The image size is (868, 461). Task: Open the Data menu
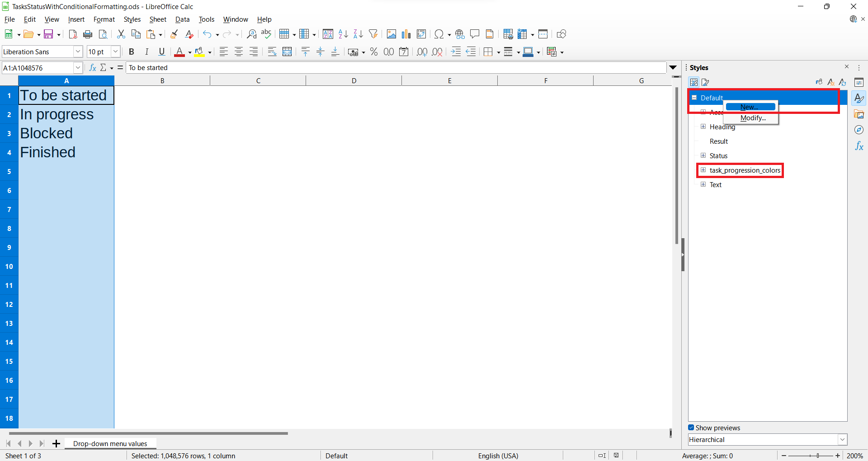click(x=182, y=19)
